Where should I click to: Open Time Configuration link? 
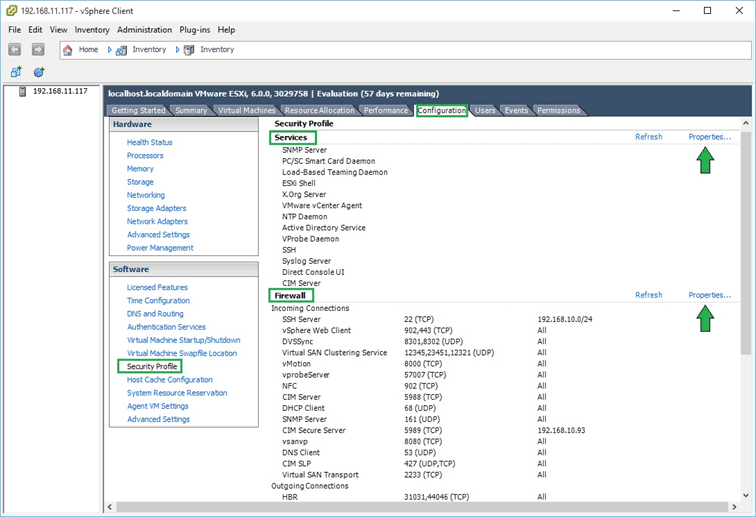pos(158,300)
